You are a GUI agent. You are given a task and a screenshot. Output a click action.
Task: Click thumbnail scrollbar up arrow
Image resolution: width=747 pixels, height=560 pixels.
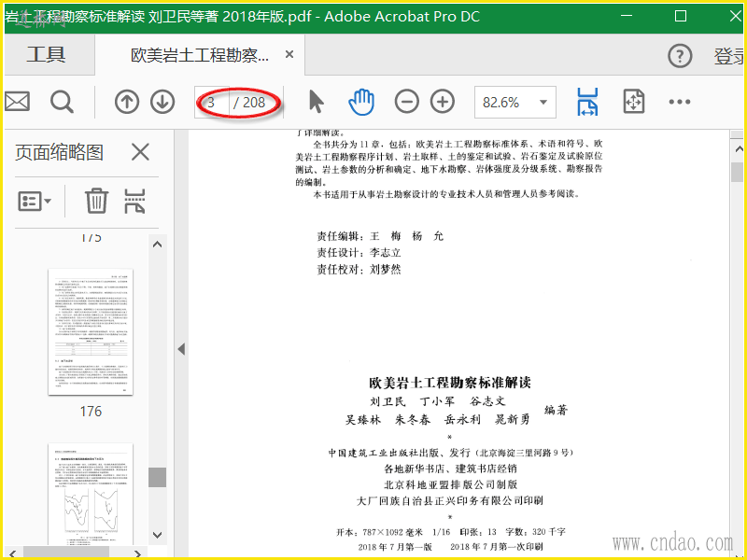click(157, 245)
